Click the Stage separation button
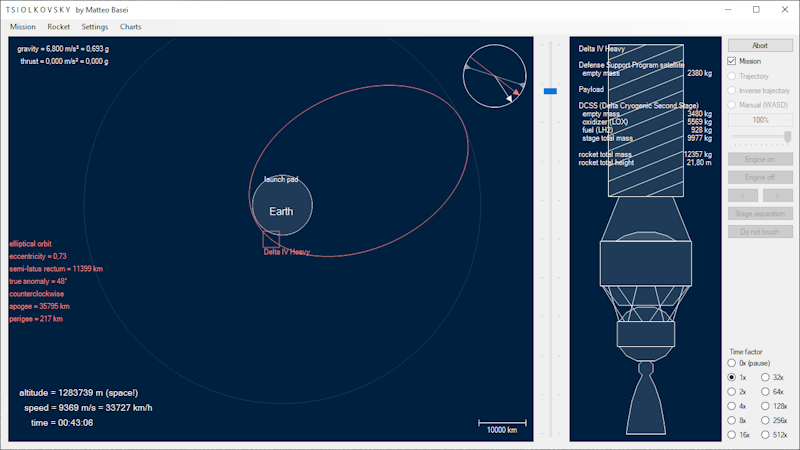The height and width of the screenshot is (450, 800). pyautogui.click(x=760, y=213)
